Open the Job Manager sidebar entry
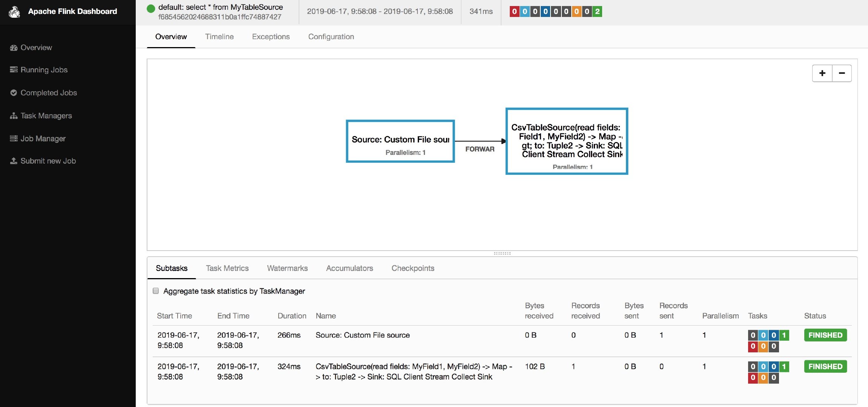 43,139
